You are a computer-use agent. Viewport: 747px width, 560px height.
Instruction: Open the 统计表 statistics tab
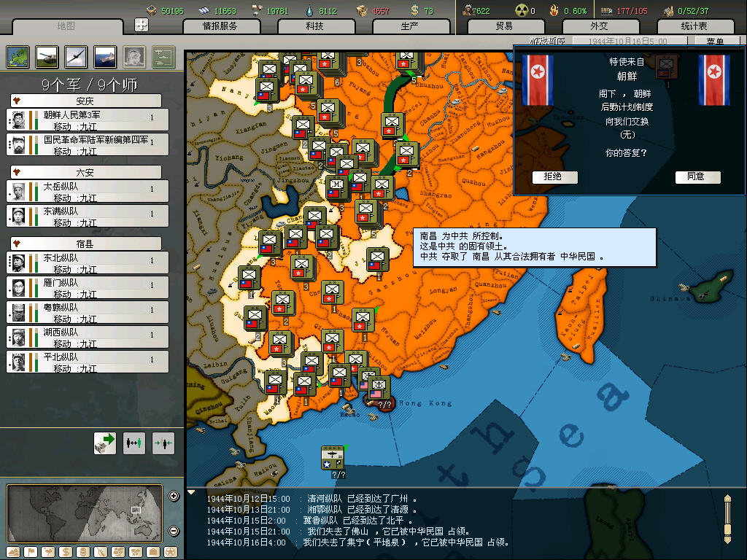(694, 26)
